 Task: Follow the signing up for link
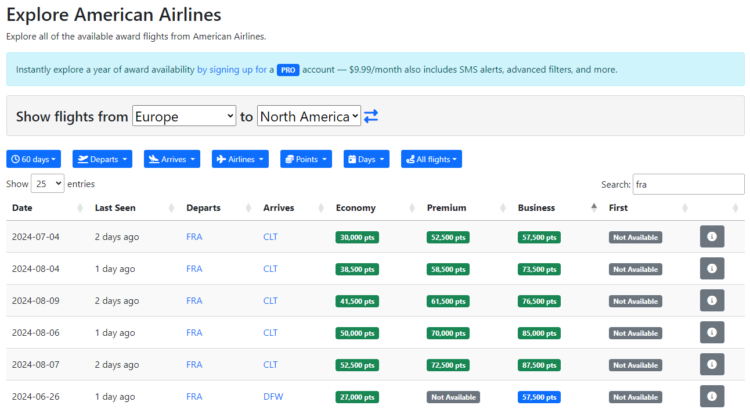click(232, 69)
